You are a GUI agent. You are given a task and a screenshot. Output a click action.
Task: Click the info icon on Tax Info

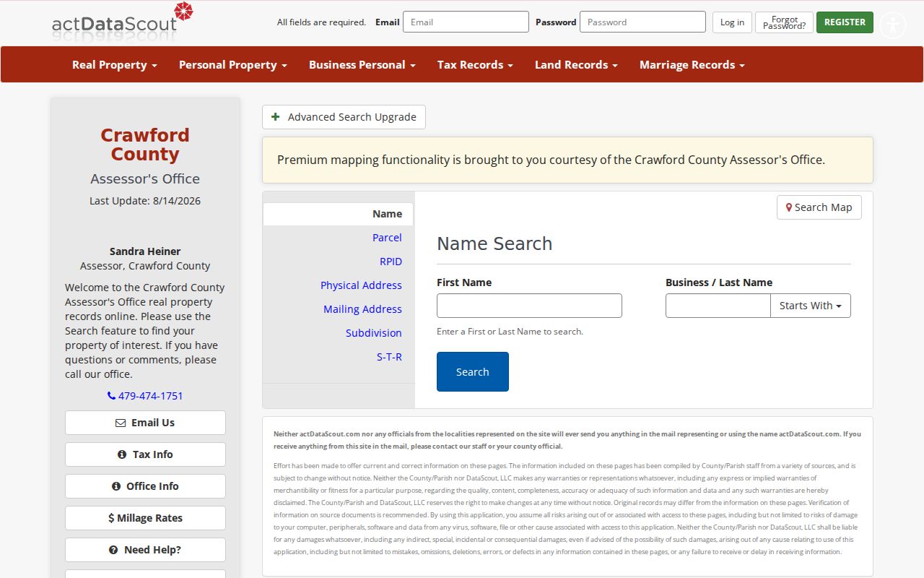point(122,454)
